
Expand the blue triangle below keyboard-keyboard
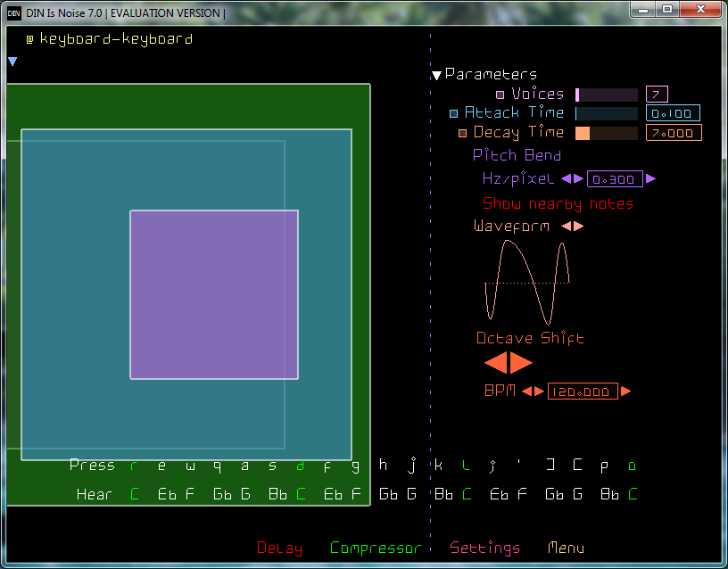[12, 62]
